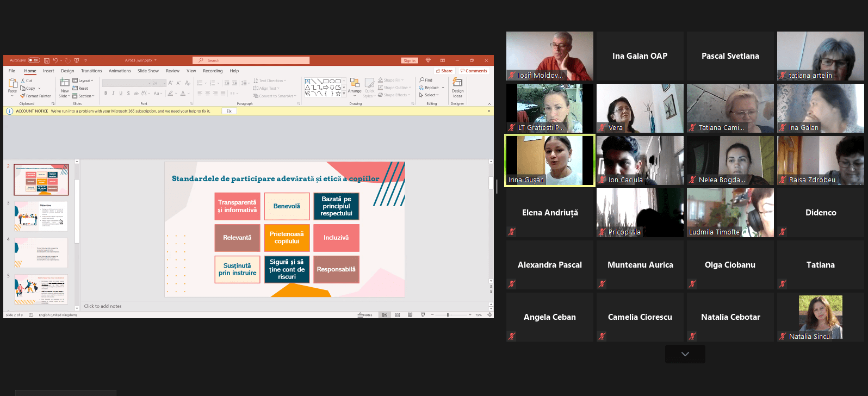Switch to Reading View in status bar
Image resolution: width=868 pixels, height=396 pixels.
click(410, 315)
